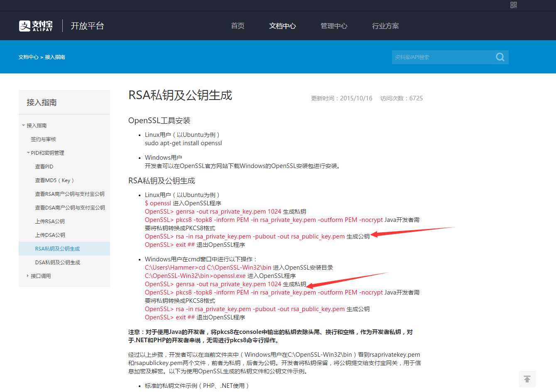This screenshot has height=392, width=556.
Task: Open the 文档中心 navigation tab
Action: (282, 26)
